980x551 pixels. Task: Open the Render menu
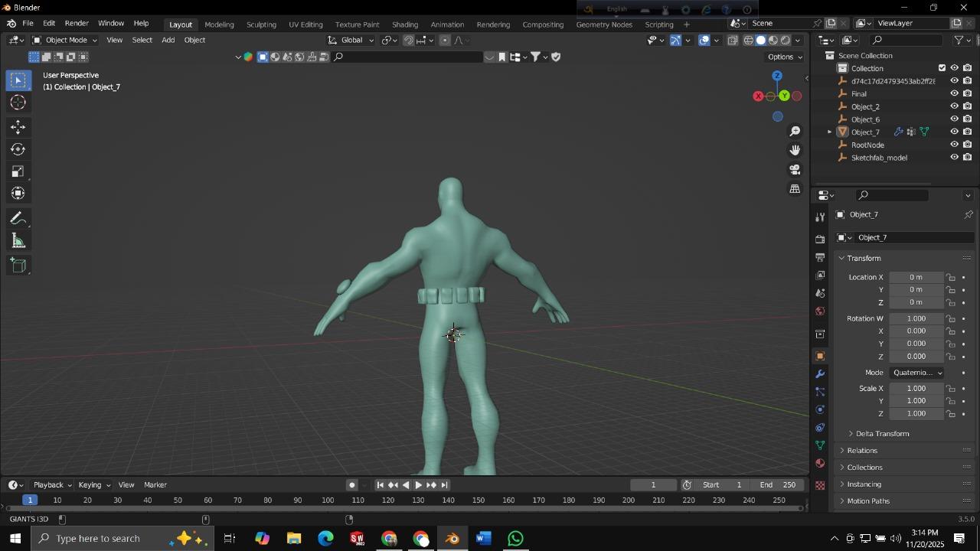(x=77, y=24)
